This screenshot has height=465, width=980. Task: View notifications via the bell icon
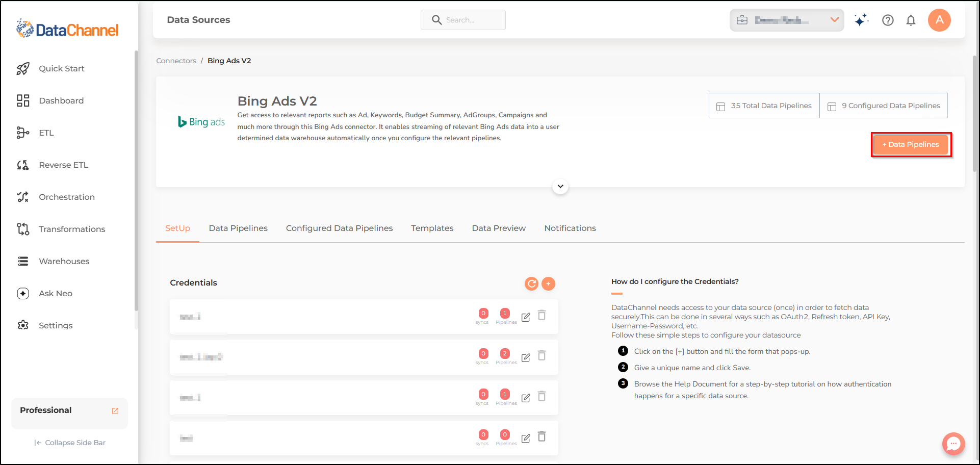[x=911, y=20]
